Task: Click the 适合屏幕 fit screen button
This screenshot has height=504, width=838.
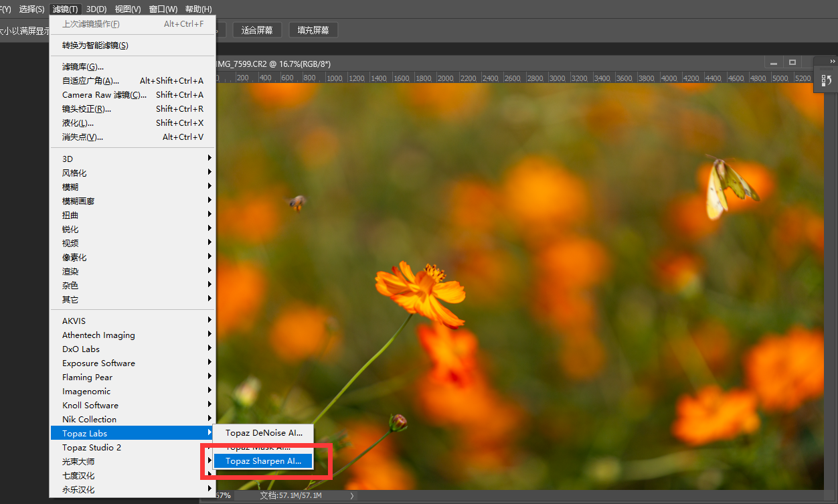Action: point(257,30)
